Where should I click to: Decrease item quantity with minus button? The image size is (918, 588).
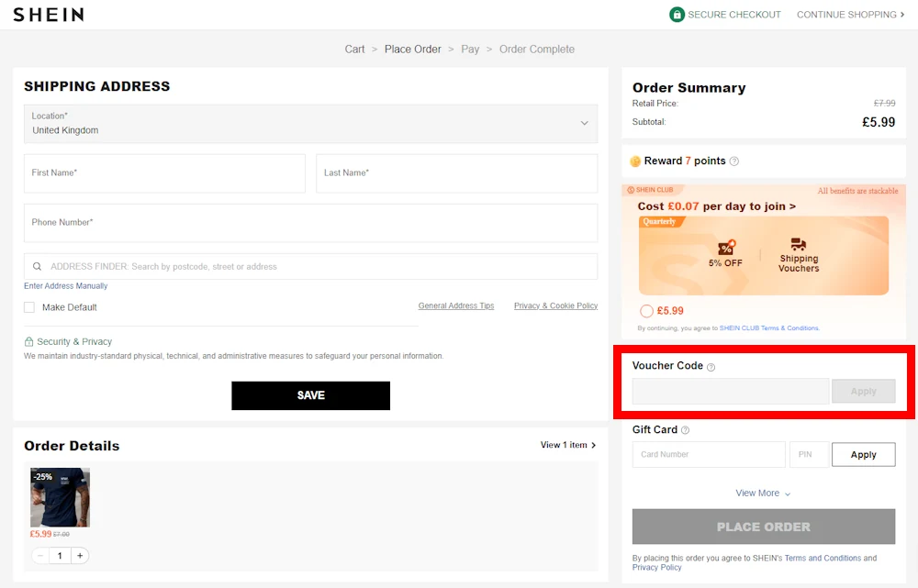40,556
